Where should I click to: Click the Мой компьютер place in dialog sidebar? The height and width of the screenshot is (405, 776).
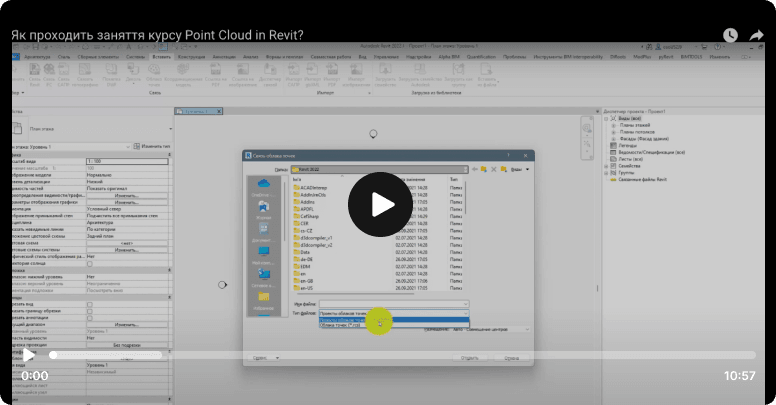click(x=264, y=255)
